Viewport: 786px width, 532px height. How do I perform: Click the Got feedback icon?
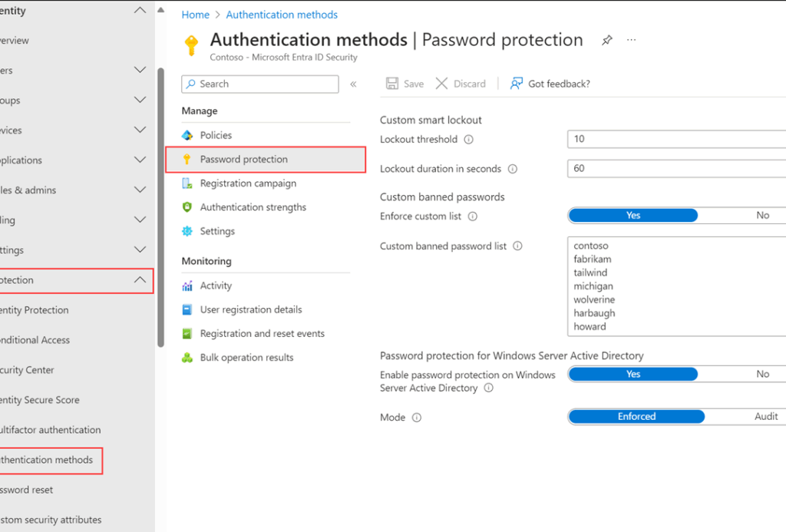click(x=517, y=84)
